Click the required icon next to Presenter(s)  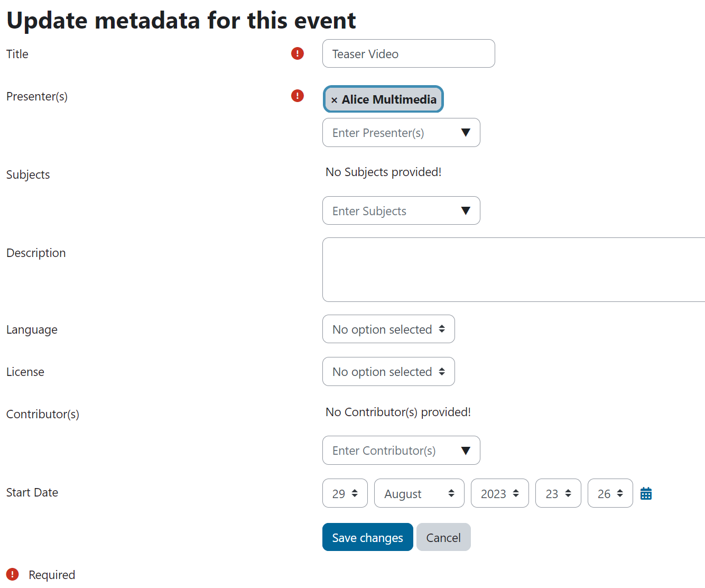click(298, 96)
